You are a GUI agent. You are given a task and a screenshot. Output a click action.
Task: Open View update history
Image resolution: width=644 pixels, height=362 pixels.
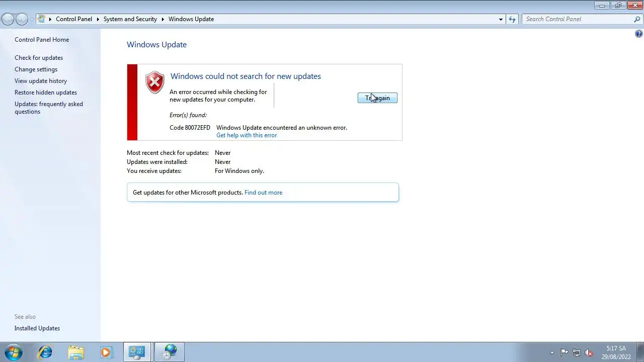pos(41,81)
